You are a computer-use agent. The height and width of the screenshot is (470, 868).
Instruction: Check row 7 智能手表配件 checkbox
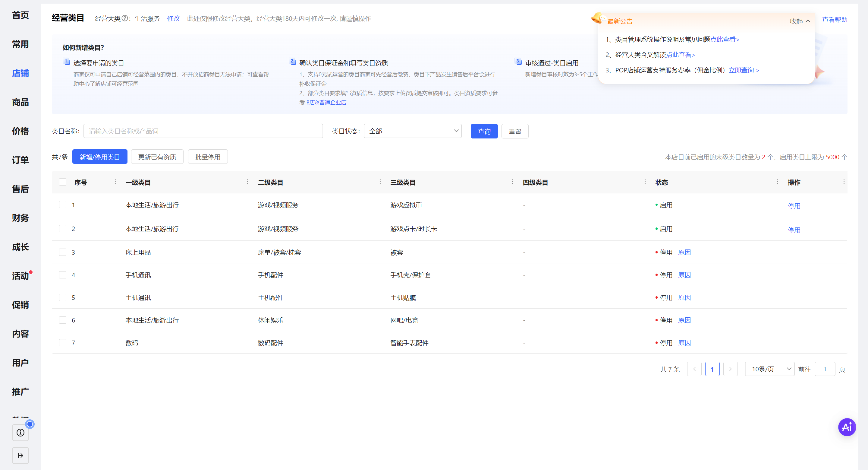click(x=63, y=343)
